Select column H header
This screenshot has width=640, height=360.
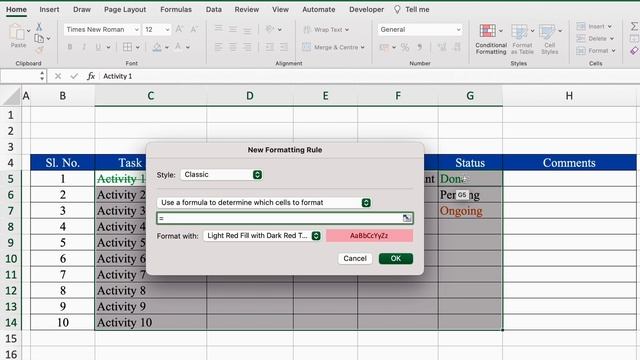(569, 96)
